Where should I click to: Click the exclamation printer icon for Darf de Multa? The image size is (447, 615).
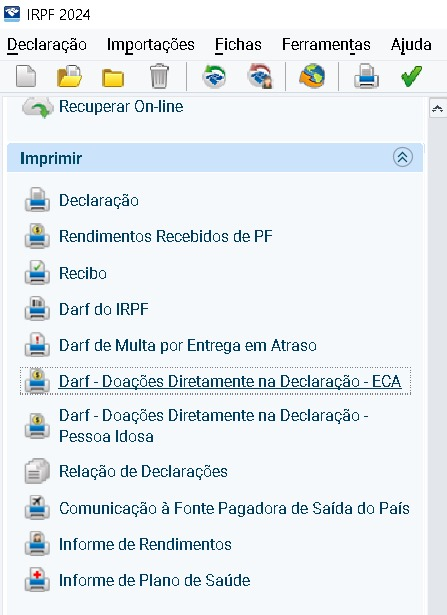(x=37, y=345)
